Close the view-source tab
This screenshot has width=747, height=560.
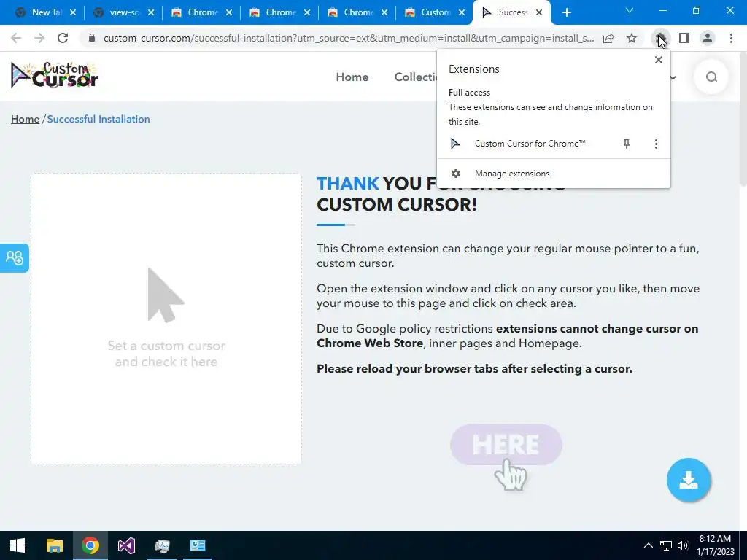click(151, 12)
